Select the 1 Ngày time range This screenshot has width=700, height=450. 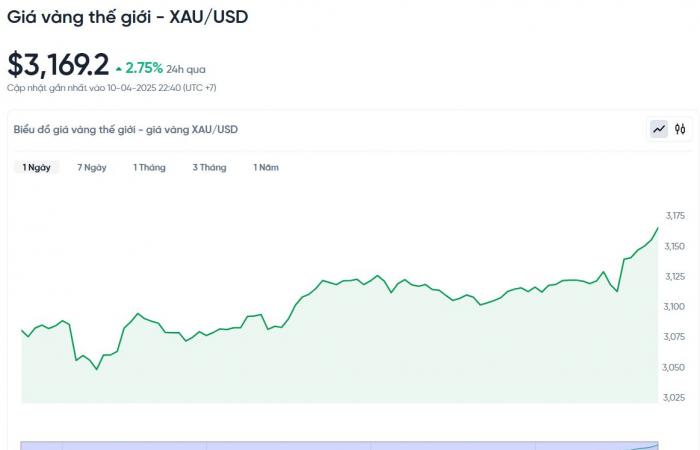point(37,167)
